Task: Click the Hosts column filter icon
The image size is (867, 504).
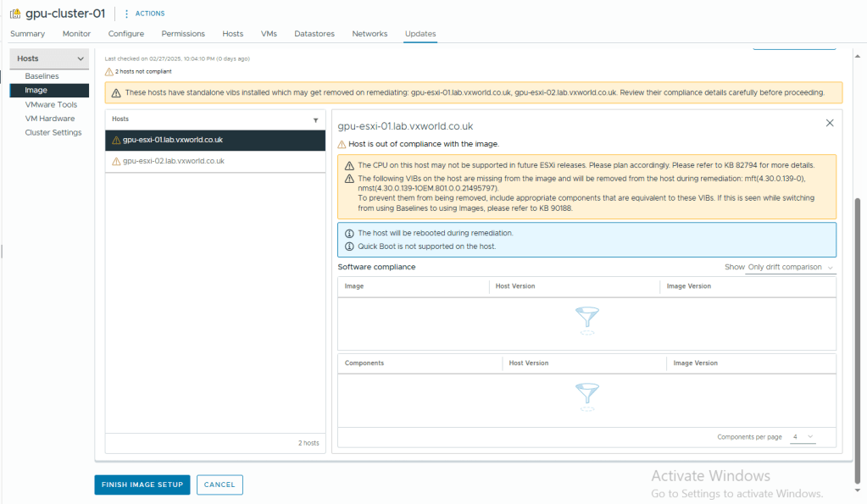Action: [x=315, y=120]
